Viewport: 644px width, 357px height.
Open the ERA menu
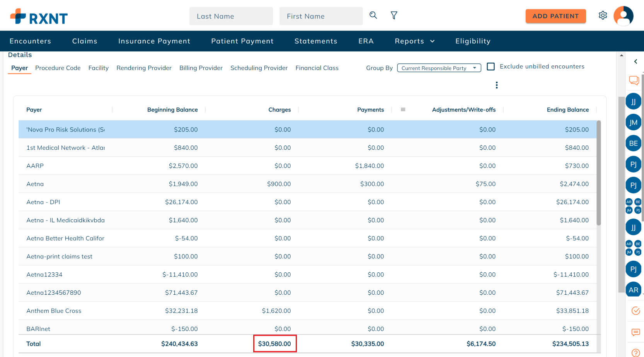[366, 41]
